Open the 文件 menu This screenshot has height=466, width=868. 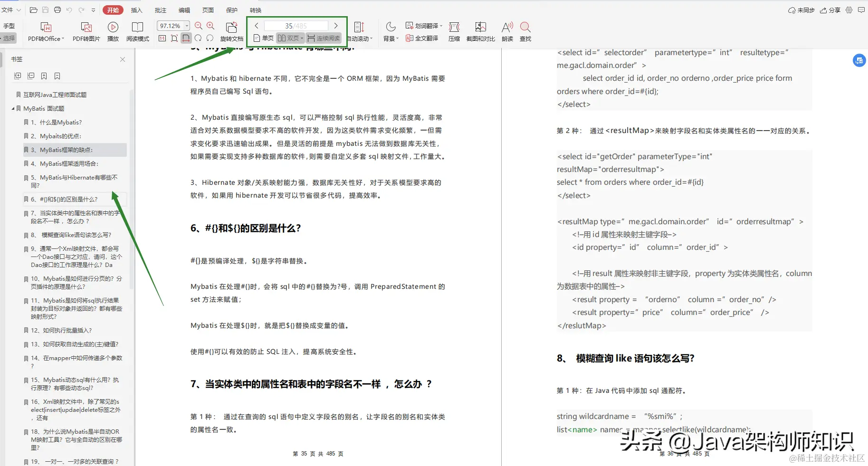[8, 10]
